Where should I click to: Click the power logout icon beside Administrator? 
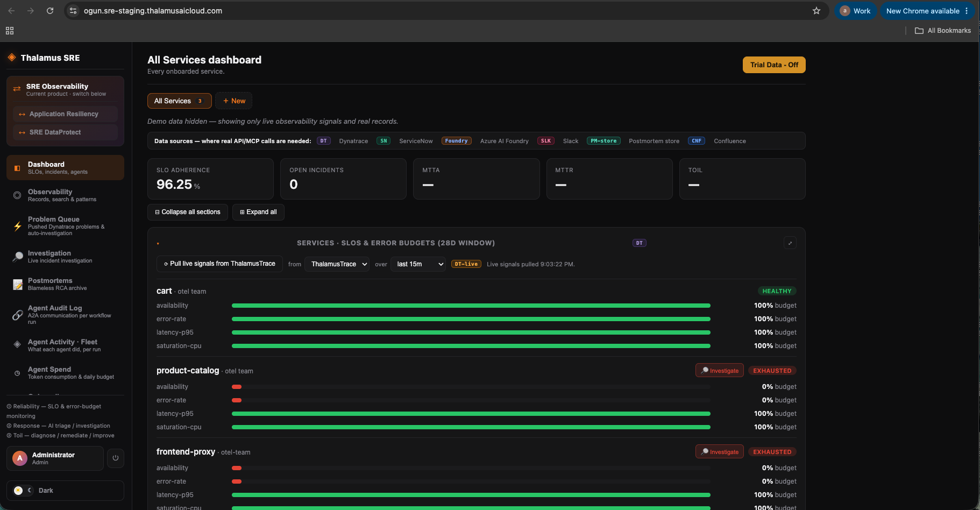[115, 458]
